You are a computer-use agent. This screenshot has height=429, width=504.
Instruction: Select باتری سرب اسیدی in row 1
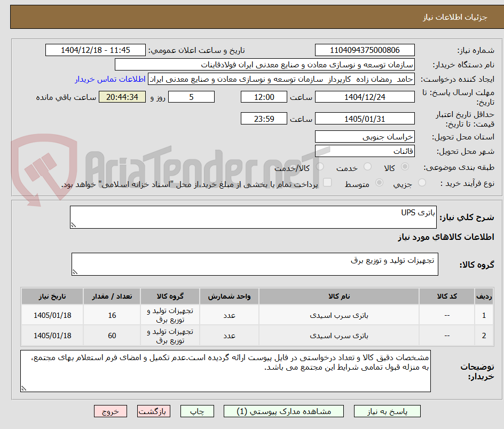tap(339, 316)
